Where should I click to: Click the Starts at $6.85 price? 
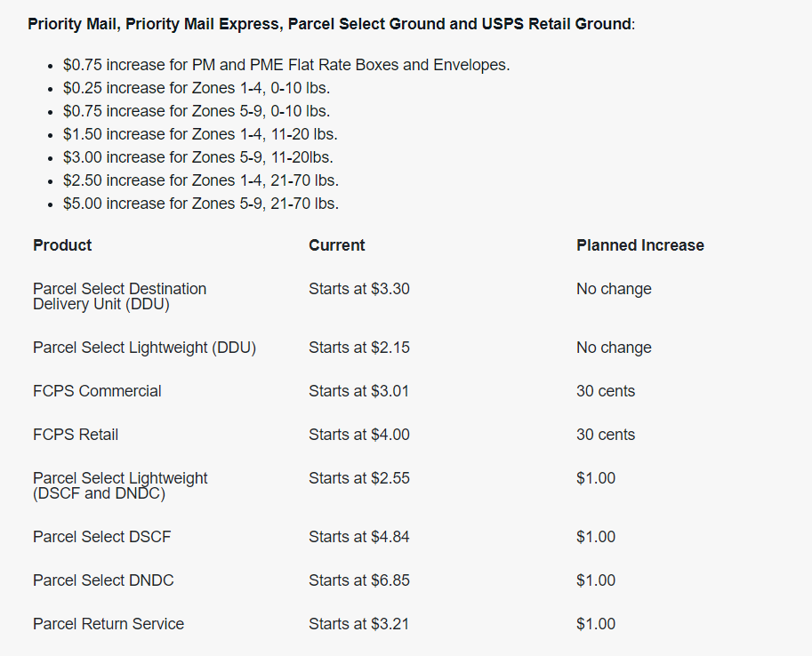[x=359, y=580]
